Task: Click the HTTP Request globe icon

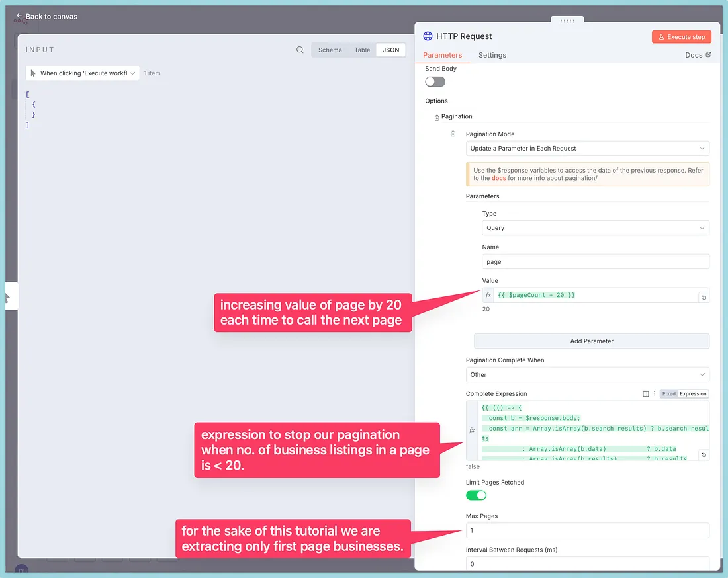Action: click(428, 36)
